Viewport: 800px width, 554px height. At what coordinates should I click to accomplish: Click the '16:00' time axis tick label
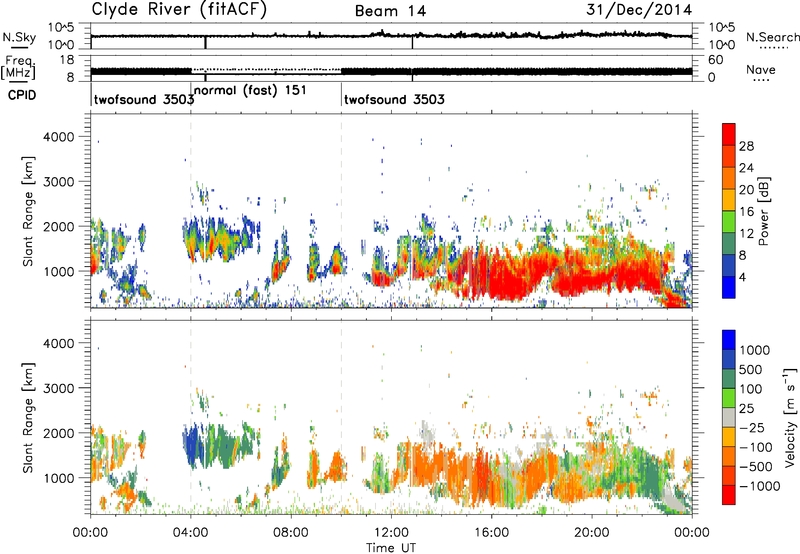pos(491,533)
